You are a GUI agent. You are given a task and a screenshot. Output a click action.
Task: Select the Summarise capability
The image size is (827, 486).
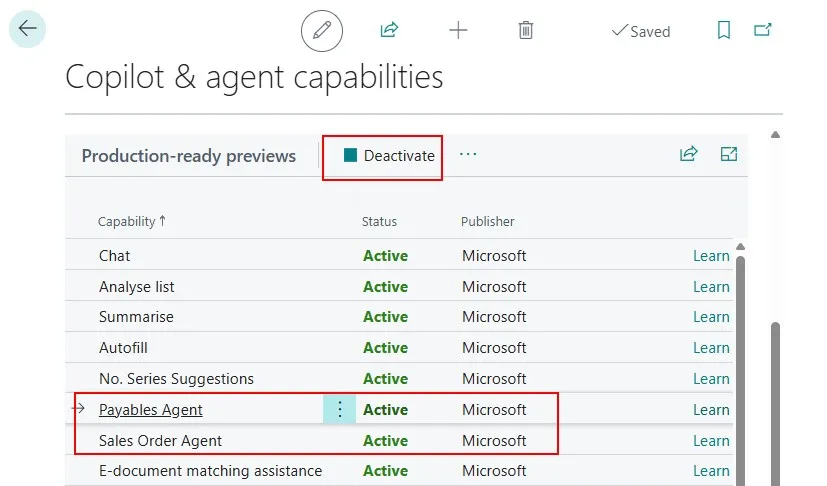click(x=136, y=317)
